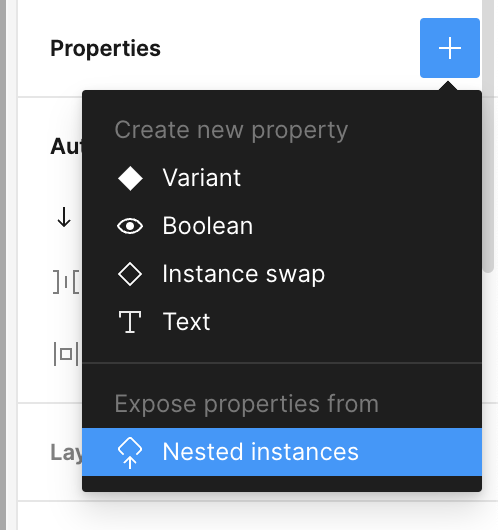Select the filled diamond Variant icon

click(130, 178)
